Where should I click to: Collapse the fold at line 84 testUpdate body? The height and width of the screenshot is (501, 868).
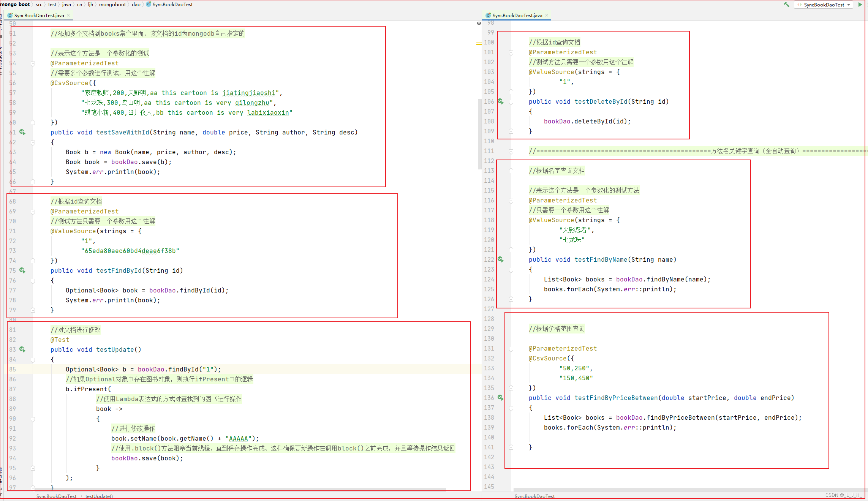click(33, 360)
